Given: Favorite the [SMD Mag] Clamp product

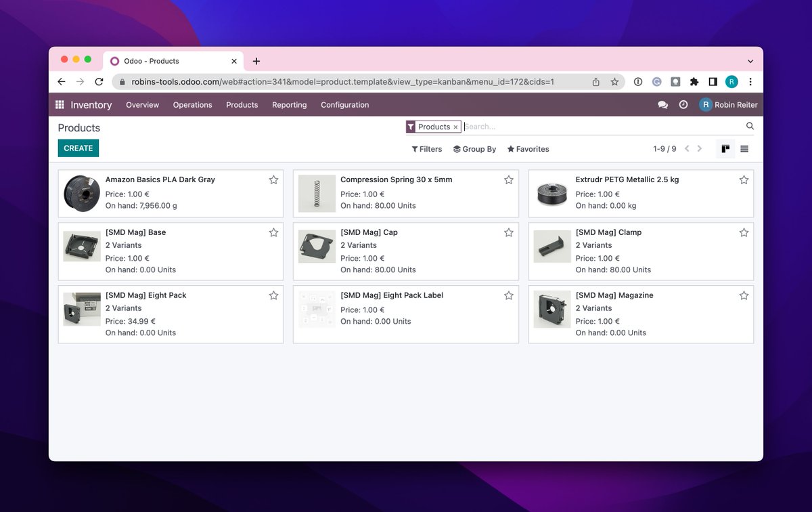Looking at the screenshot, I should point(744,232).
